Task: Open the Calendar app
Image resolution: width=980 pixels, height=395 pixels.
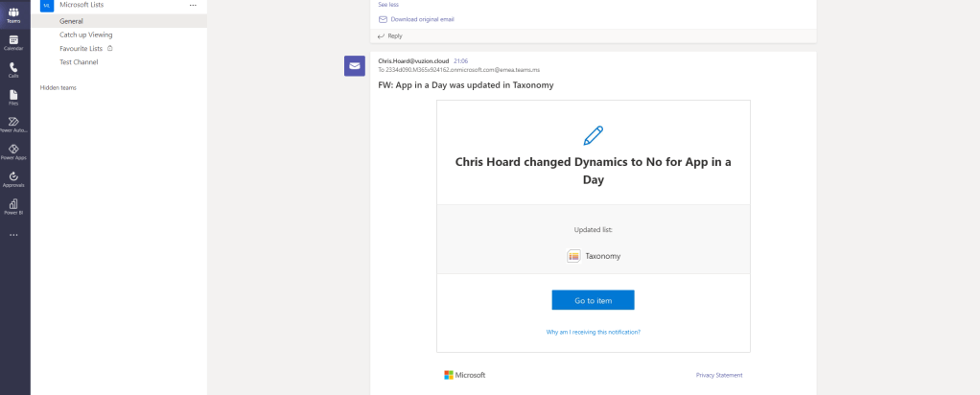Action: (x=13, y=42)
